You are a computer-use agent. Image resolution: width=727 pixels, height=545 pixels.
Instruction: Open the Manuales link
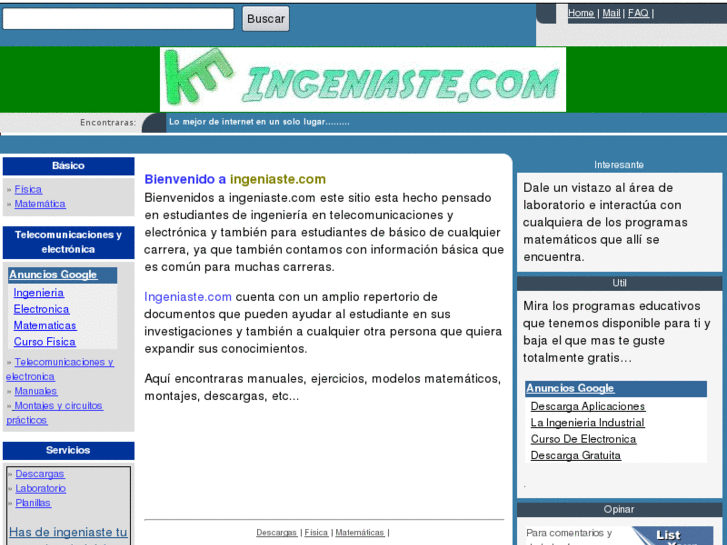click(36, 391)
